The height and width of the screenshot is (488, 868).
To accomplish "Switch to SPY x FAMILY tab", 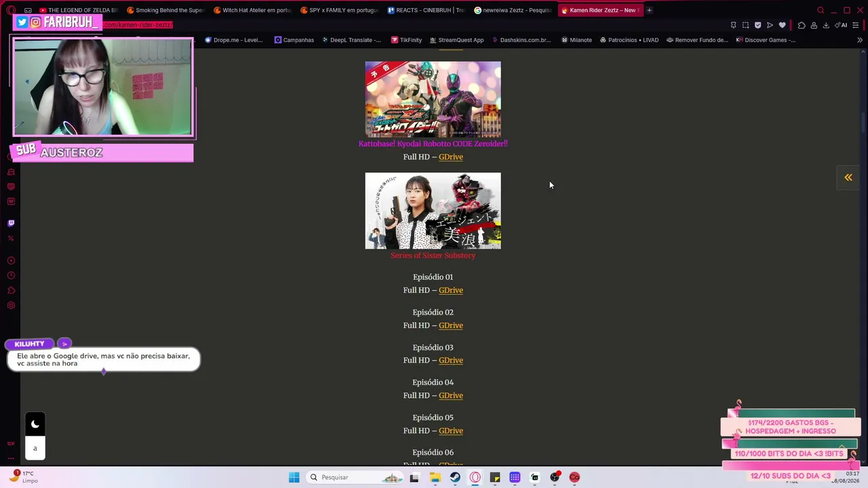I will pyautogui.click(x=339, y=10).
